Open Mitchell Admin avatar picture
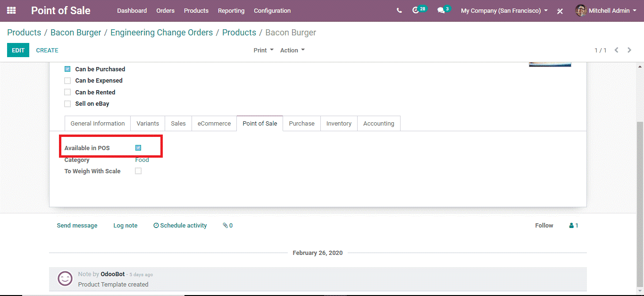Screen dimensions: 644x296 tap(581, 10)
